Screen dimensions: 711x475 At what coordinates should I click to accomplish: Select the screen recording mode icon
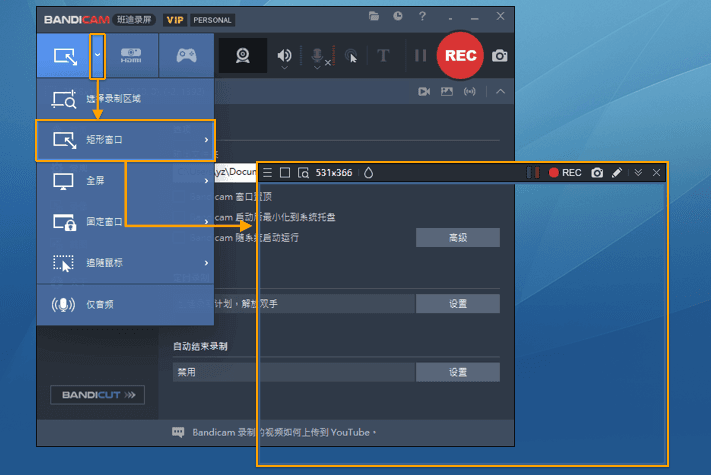coord(64,56)
